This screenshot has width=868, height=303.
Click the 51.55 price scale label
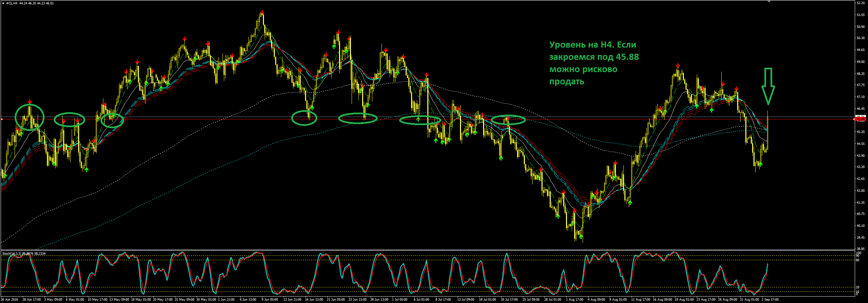click(860, 15)
